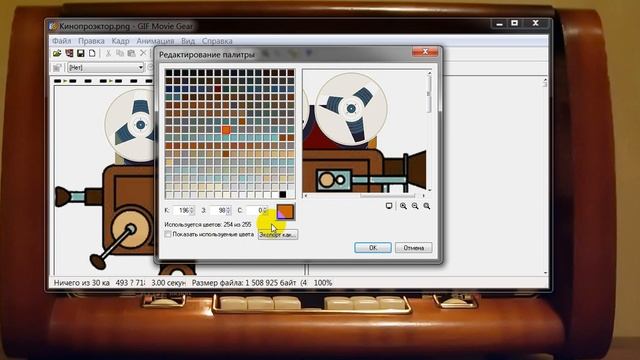Click the projector image in dialog preview
This screenshot has width=640, height=360.
[364, 131]
